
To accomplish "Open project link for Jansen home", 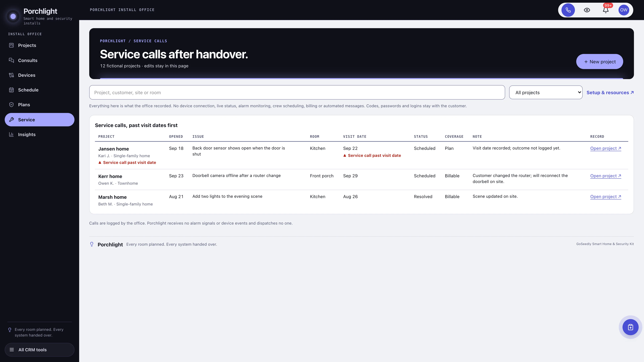I will (605, 148).
